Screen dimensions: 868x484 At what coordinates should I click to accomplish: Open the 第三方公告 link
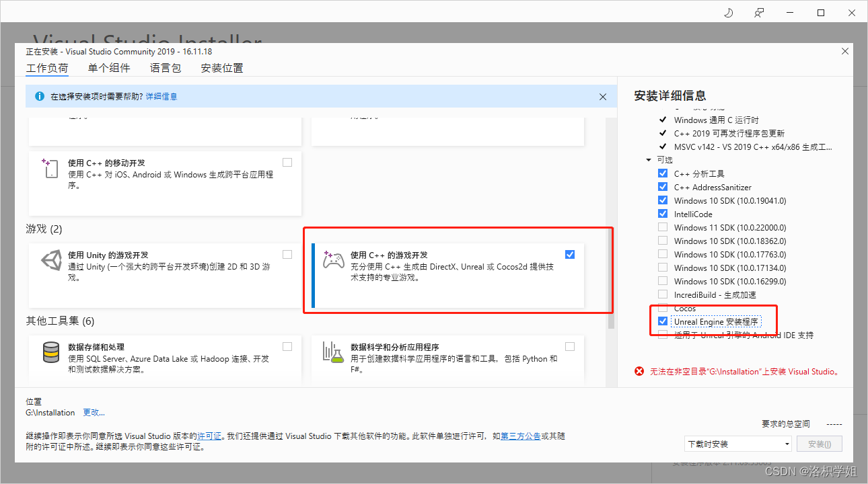tap(520, 436)
